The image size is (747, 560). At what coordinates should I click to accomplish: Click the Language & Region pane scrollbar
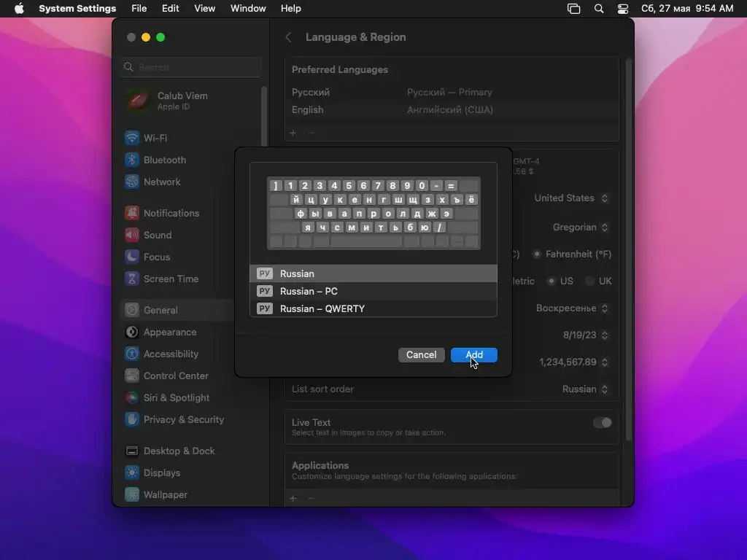pos(629,249)
